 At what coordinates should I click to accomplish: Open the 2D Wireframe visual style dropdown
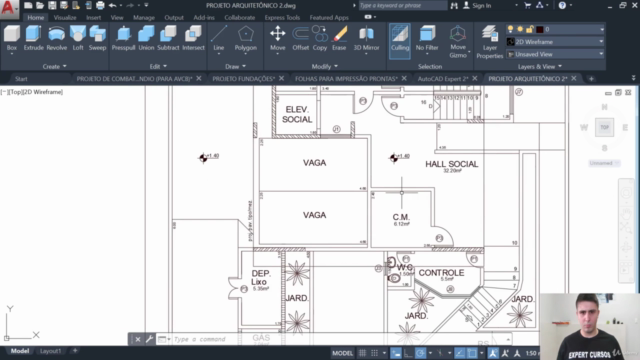coord(555,42)
